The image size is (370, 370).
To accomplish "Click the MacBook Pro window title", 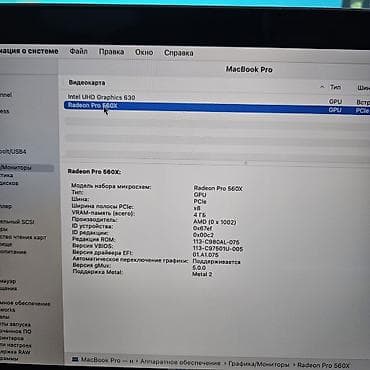I will click(249, 69).
